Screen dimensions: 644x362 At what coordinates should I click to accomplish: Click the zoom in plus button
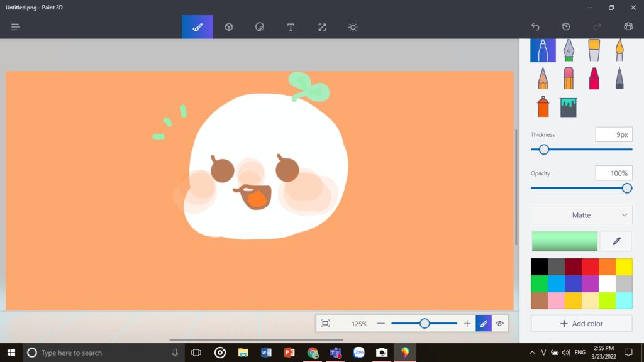[467, 324]
